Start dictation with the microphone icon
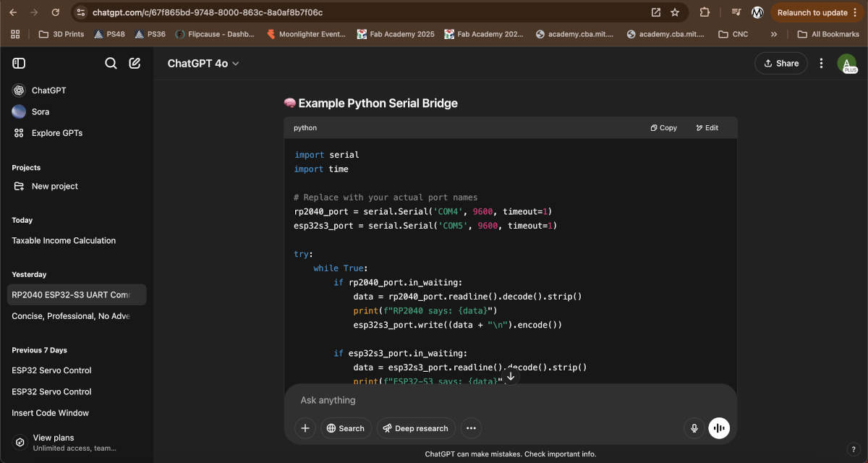The image size is (868, 463). [x=694, y=428]
